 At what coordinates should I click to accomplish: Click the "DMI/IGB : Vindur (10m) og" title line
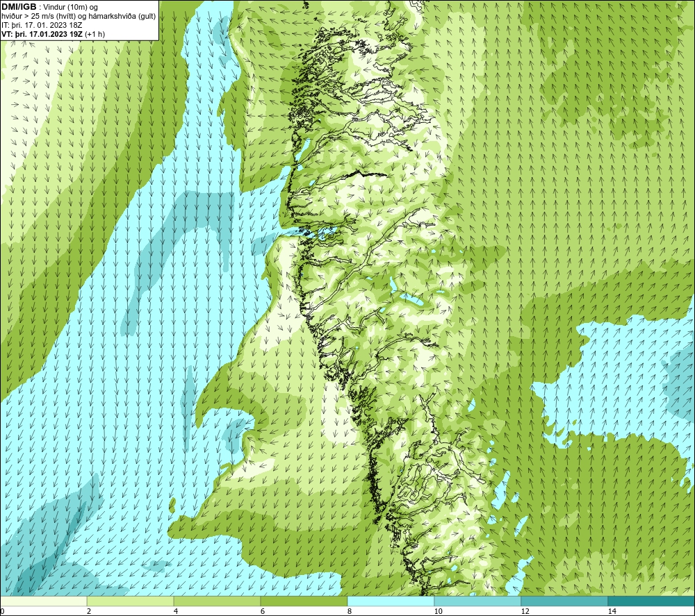pos(50,7)
